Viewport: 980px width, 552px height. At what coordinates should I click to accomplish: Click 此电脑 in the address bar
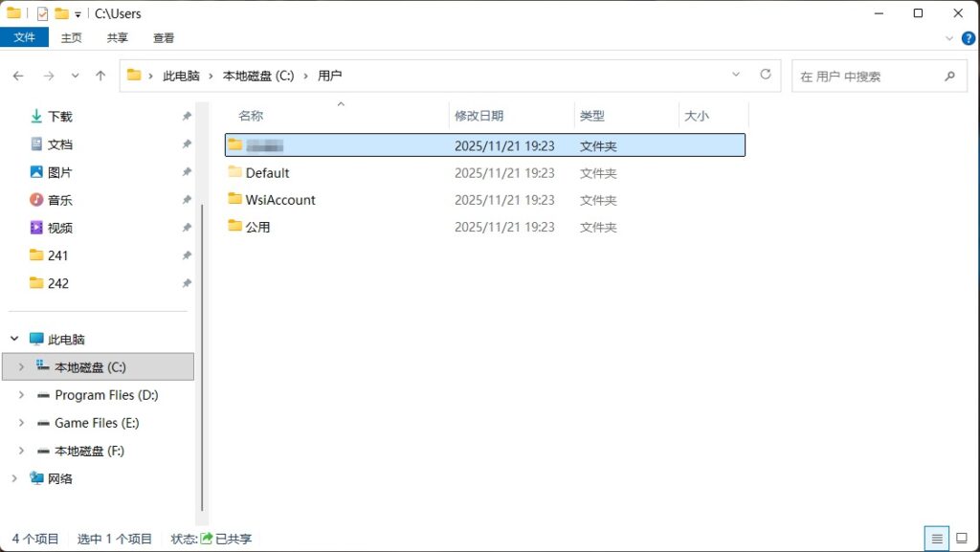pyautogui.click(x=181, y=76)
